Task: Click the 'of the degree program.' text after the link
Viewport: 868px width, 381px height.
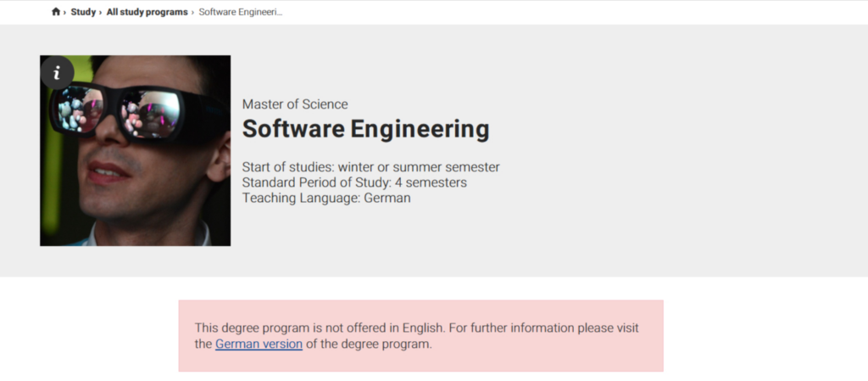Action: tap(370, 345)
